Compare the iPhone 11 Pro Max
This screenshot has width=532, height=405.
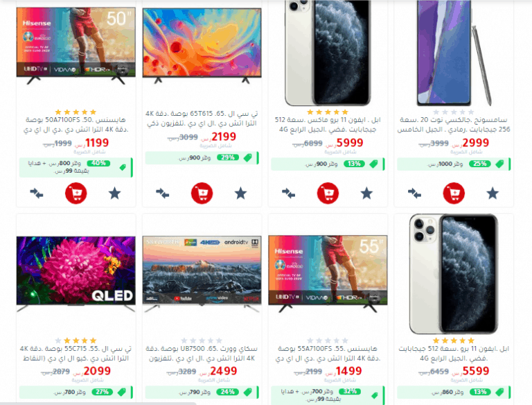(x=288, y=193)
